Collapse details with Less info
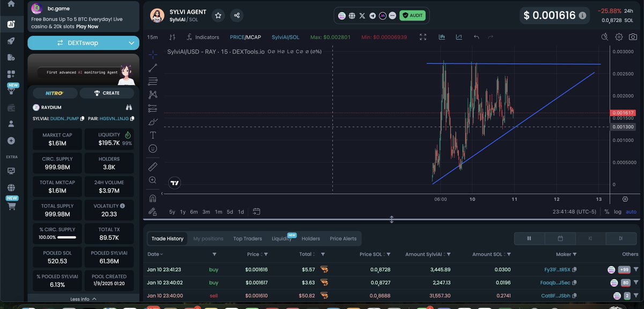644x309 pixels. click(83, 299)
